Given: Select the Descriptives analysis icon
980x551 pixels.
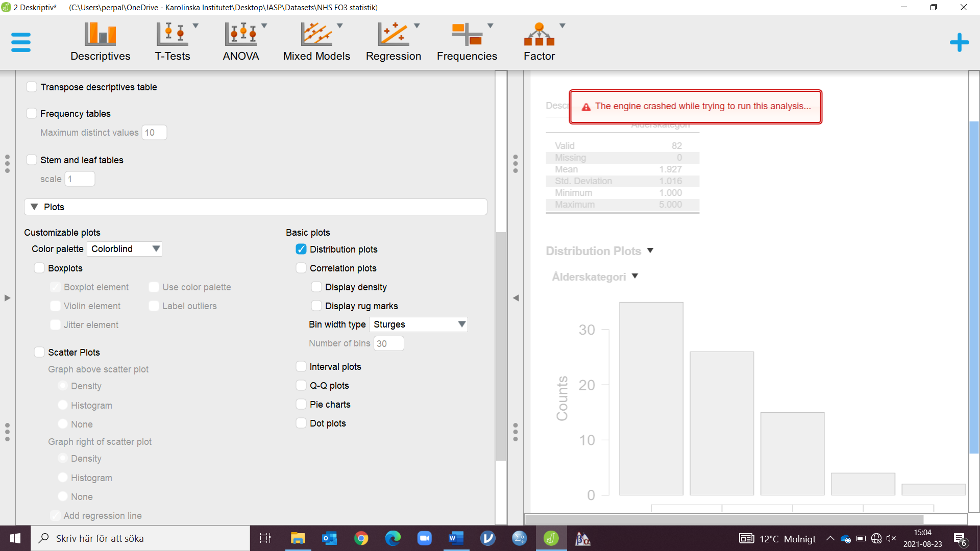Looking at the screenshot, I should point(100,41).
